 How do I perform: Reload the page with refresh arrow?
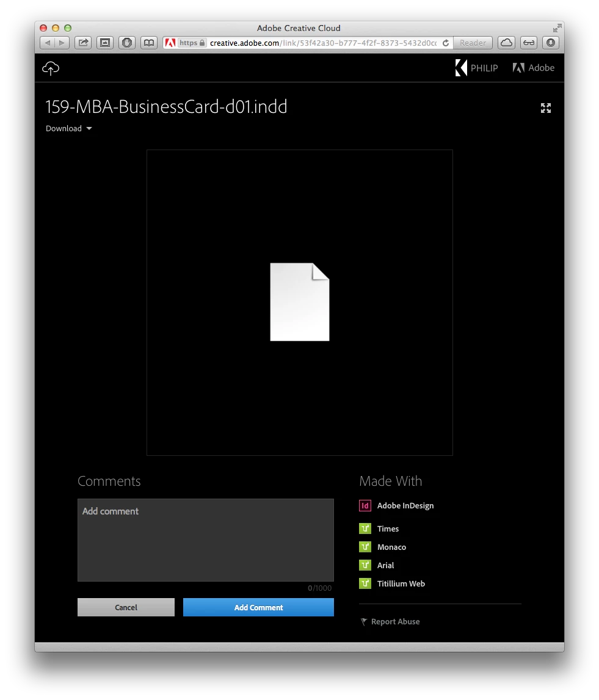pyautogui.click(x=446, y=43)
